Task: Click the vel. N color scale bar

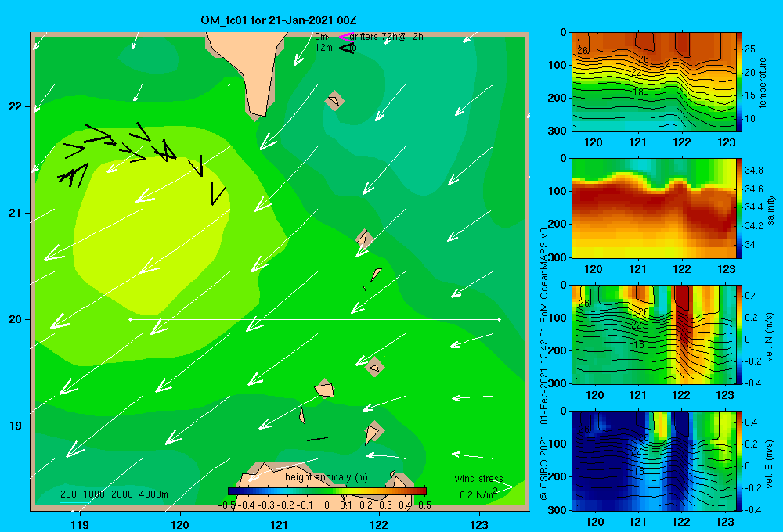Action: coord(739,334)
